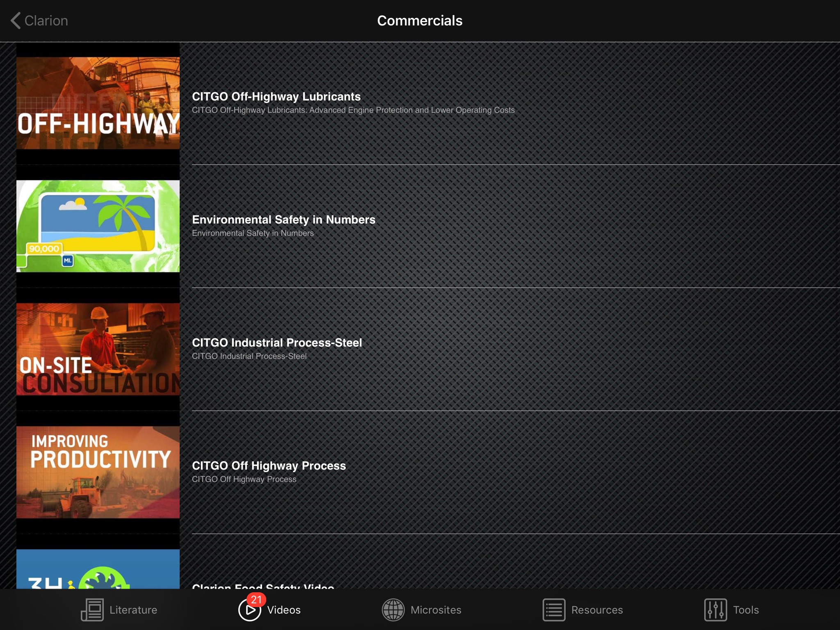Open the ON-SITE CONSULTATION thumbnail
The width and height of the screenshot is (840, 630).
click(98, 349)
